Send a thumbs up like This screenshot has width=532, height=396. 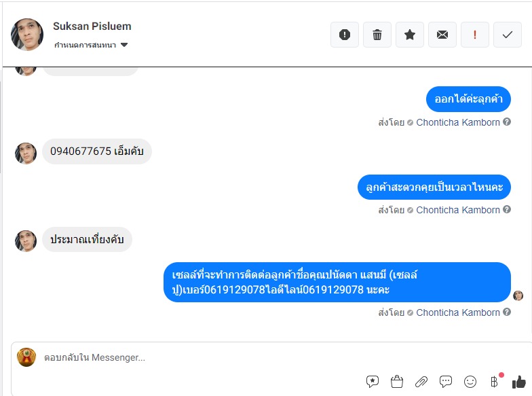click(x=518, y=382)
